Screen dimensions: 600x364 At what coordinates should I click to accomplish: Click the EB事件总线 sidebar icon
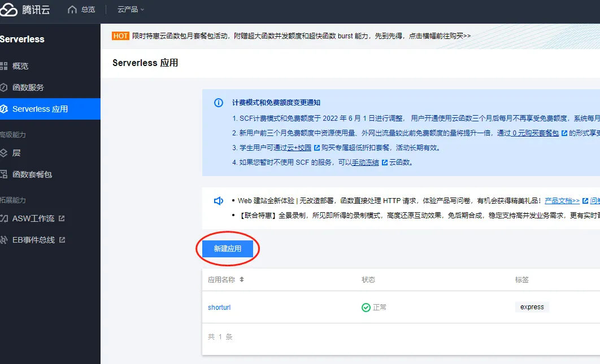pyautogui.click(x=3, y=240)
